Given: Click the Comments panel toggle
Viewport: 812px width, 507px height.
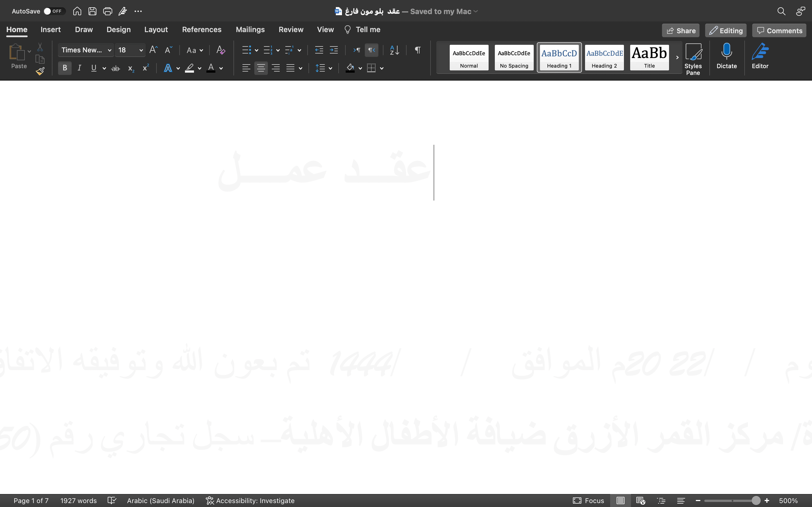Looking at the screenshot, I should click(x=779, y=30).
